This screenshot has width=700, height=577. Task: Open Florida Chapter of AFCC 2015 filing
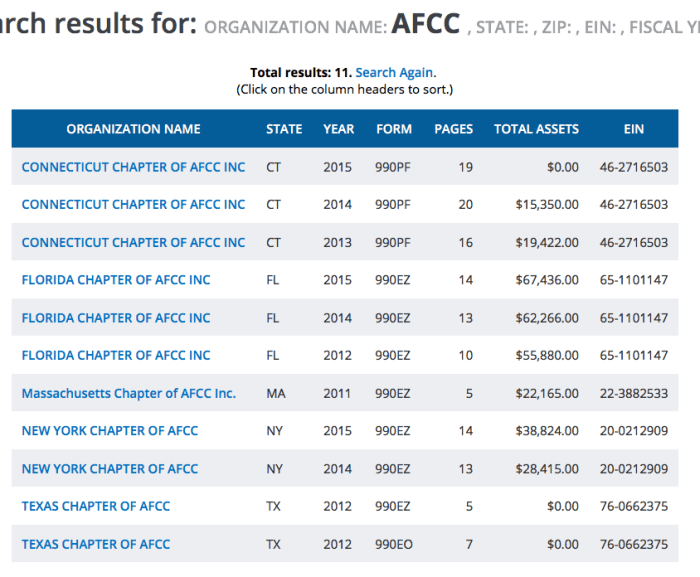point(116,280)
